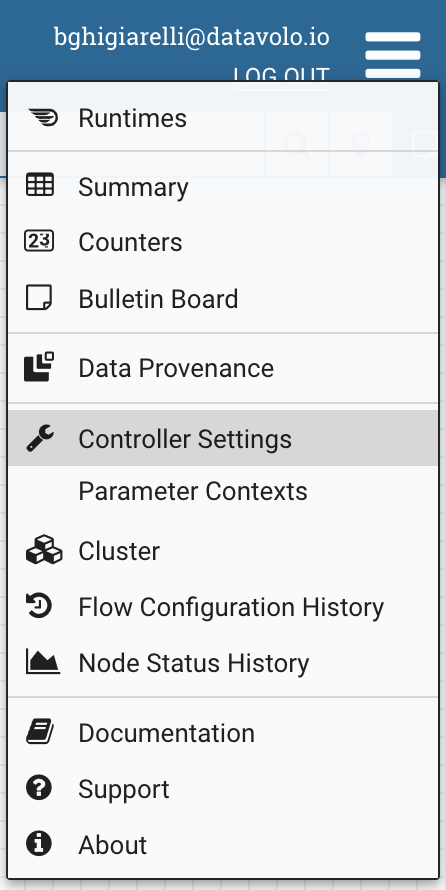446x890 pixels.
Task: Click the Runtimes logo icon
Action: [43, 118]
